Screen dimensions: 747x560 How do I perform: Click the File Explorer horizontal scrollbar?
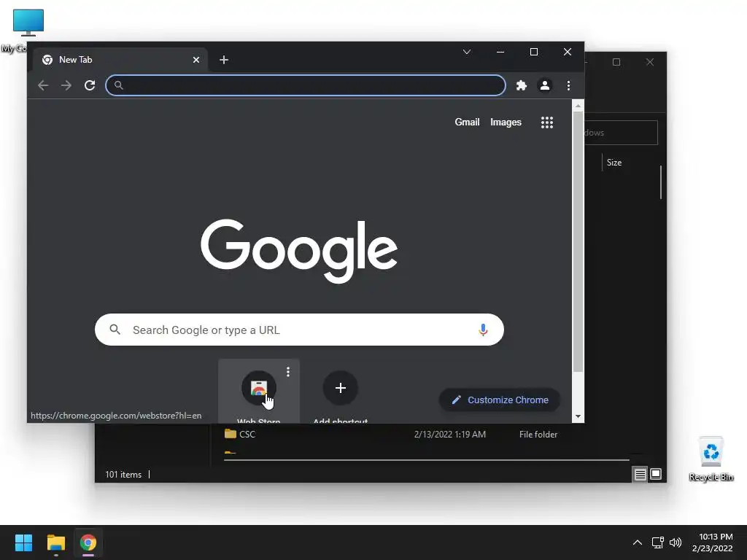coord(426,460)
